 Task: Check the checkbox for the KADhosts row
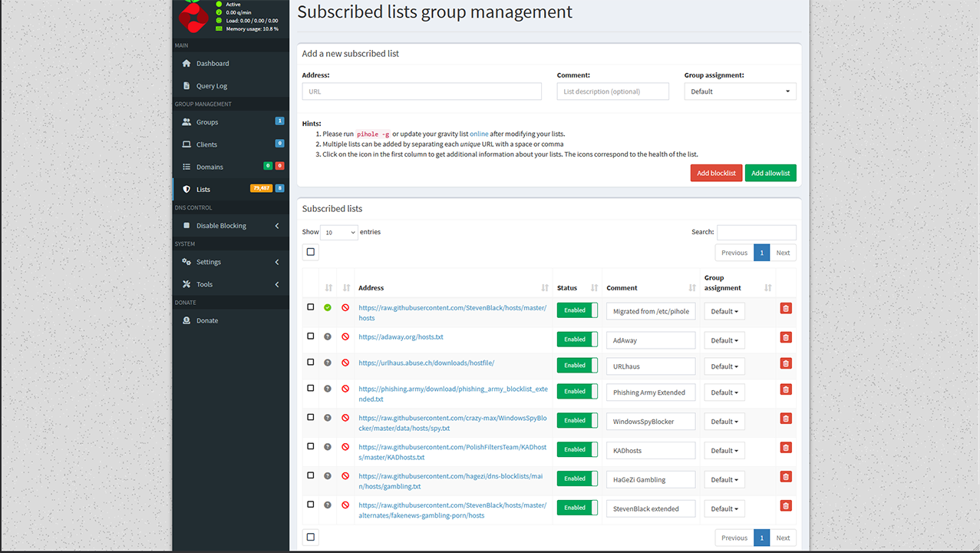tap(311, 446)
